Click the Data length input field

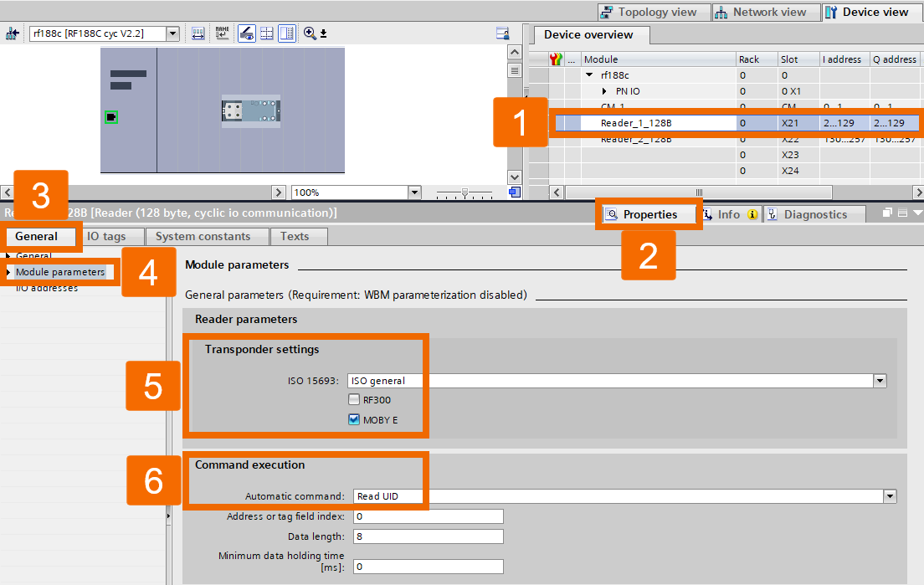[429, 536]
